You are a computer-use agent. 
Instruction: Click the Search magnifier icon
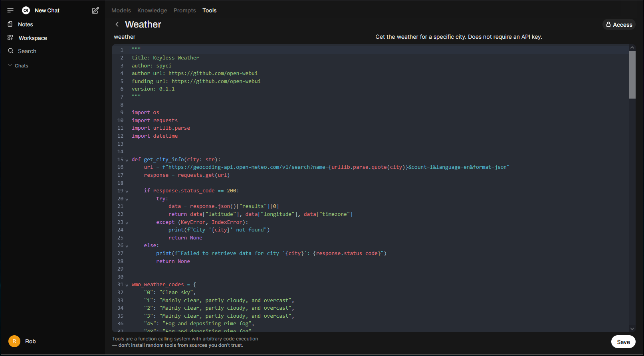click(x=11, y=51)
